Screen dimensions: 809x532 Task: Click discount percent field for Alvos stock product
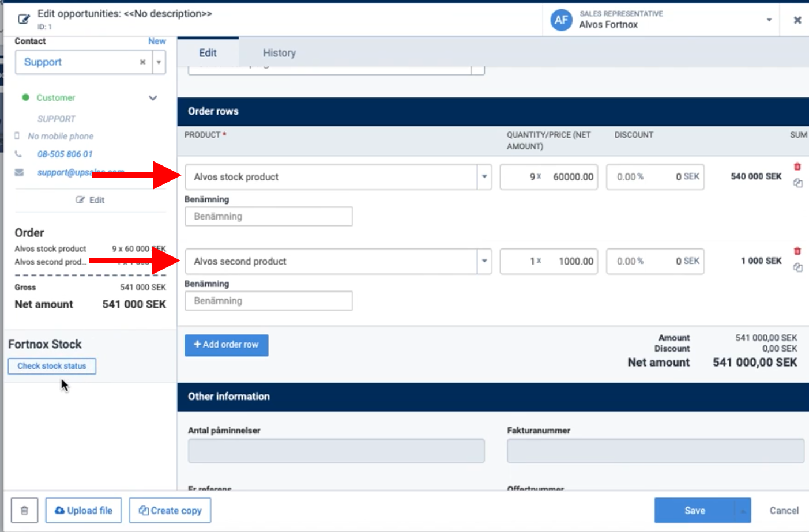coord(630,177)
